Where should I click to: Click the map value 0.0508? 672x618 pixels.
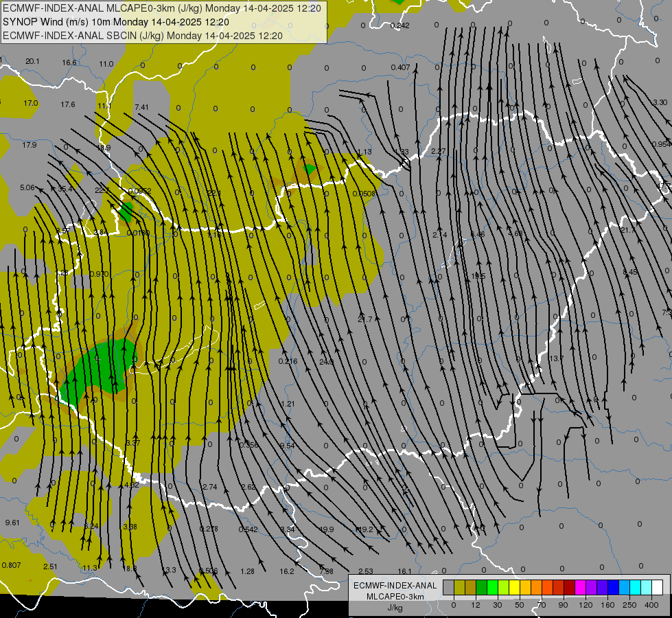point(364,194)
